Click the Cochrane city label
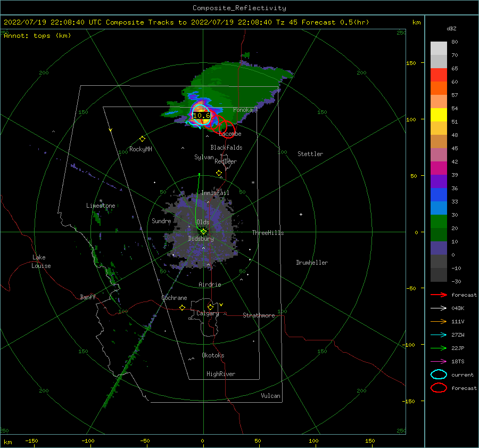 tap(174, 298)
